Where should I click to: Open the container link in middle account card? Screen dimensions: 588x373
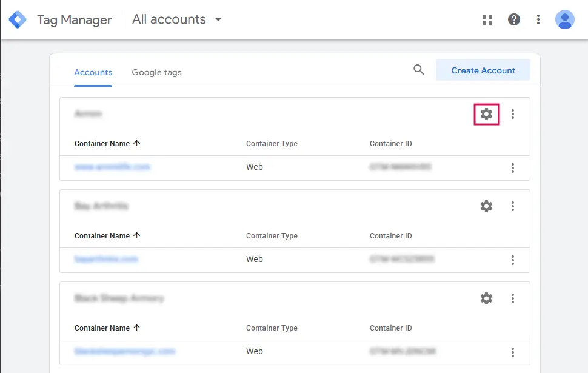106,259
